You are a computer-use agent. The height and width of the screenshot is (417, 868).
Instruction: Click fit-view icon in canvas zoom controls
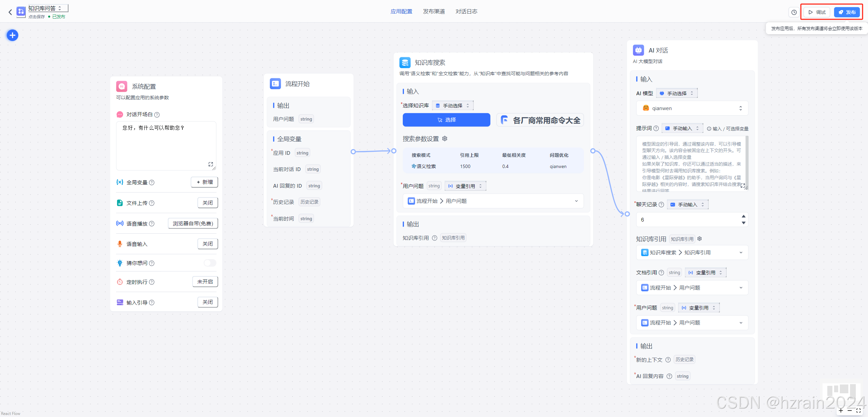[859, 411]
